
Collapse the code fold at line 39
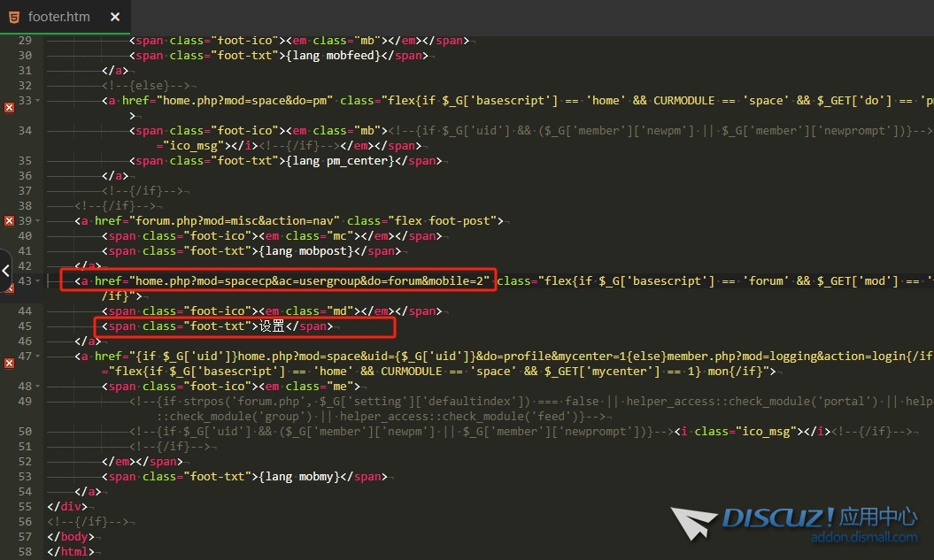tap(36, 221)
